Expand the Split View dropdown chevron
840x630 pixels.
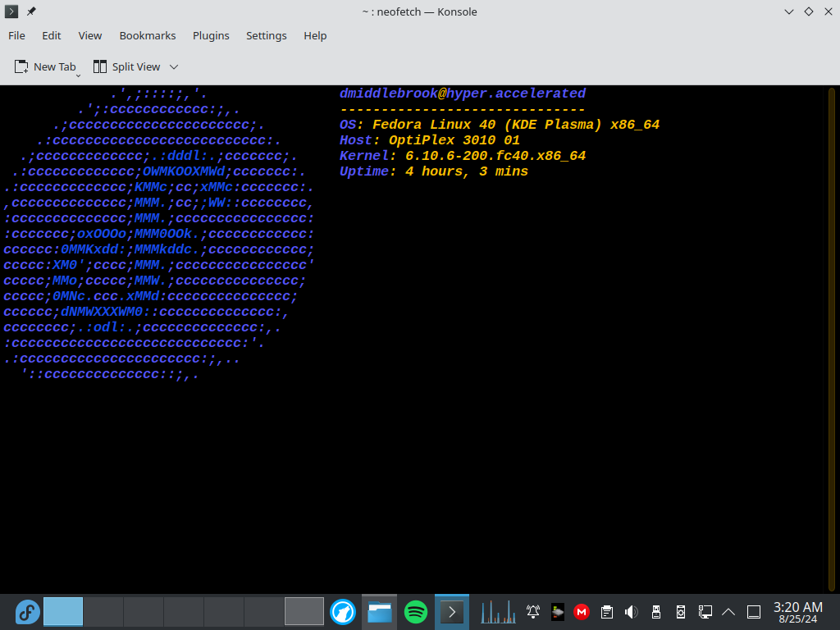click(174, 67)
